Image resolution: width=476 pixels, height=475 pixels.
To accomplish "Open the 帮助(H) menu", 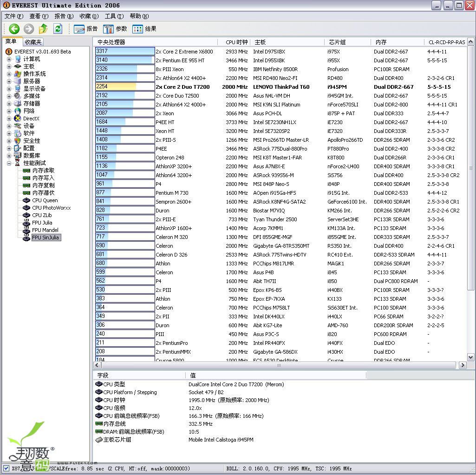I will coord(139,16).
